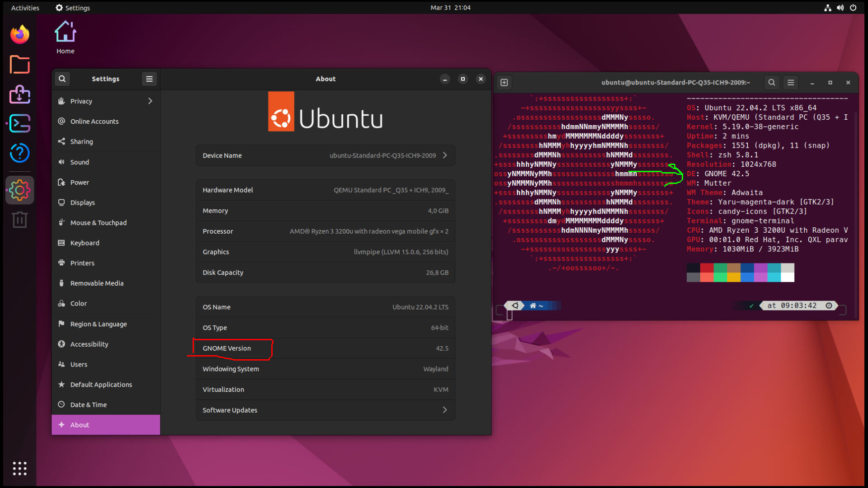Open the Files dock icon
The height and width of the screenshot is (488, 868).
coord(19,65)
